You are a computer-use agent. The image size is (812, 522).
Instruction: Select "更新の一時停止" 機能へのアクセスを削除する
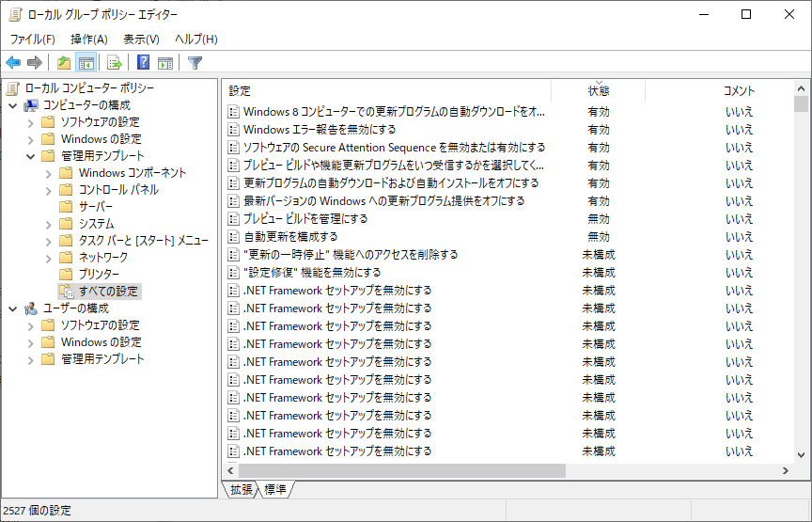(x=351, y=255)
